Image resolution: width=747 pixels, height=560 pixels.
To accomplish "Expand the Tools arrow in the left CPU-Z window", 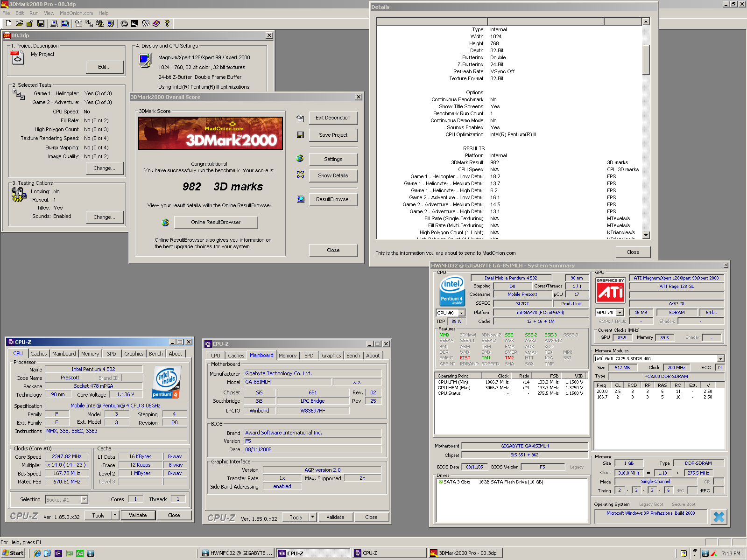I will tap(115, 515).
